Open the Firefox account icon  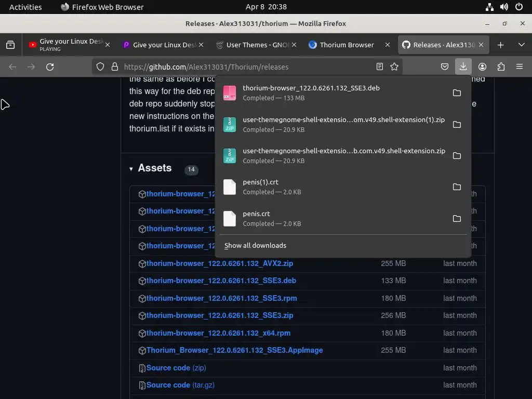(482, 66)
